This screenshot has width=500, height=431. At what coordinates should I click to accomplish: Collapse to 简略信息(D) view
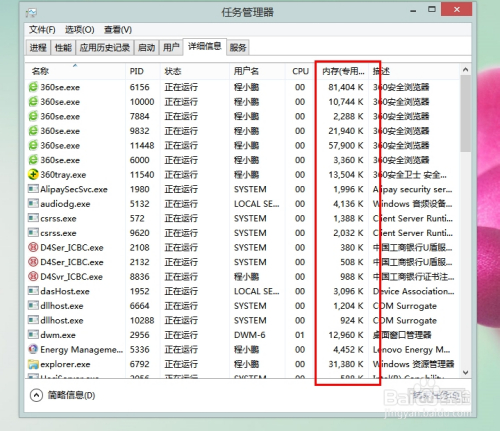pos(63,395)
